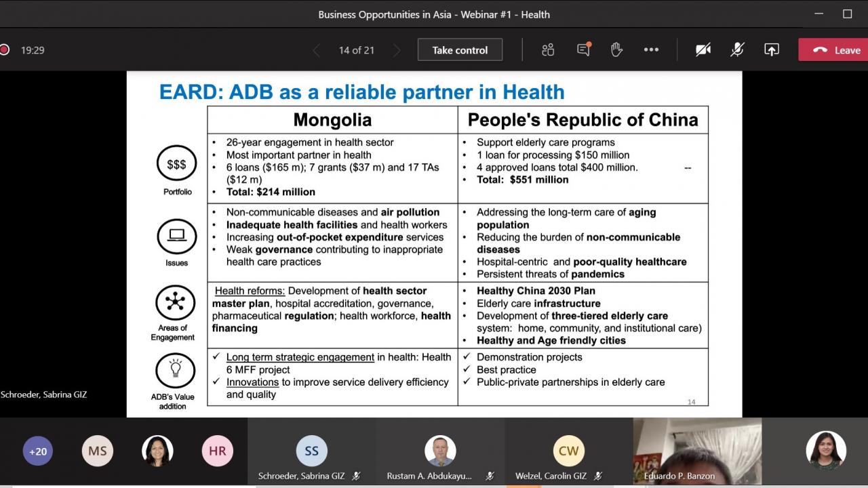Select Schroeder, Sabrina GIZ participant tile
868x488 pixels.
click(x=311, y=451)
